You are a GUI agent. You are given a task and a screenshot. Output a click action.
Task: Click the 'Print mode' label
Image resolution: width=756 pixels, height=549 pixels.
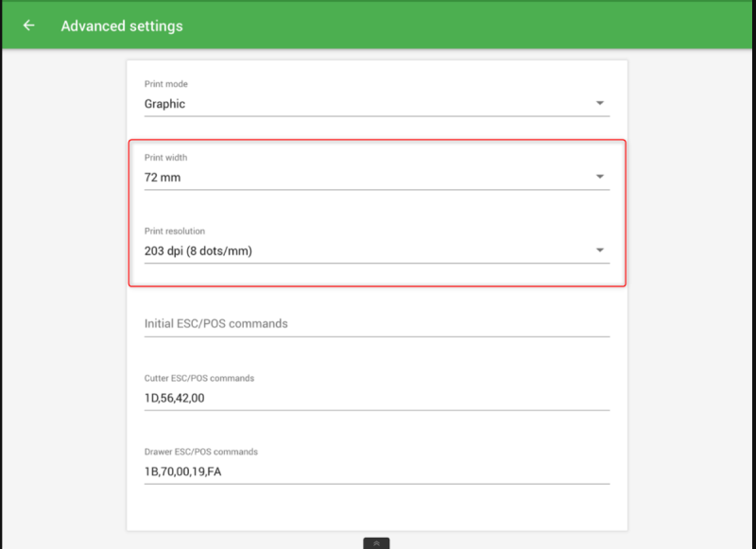166,84
